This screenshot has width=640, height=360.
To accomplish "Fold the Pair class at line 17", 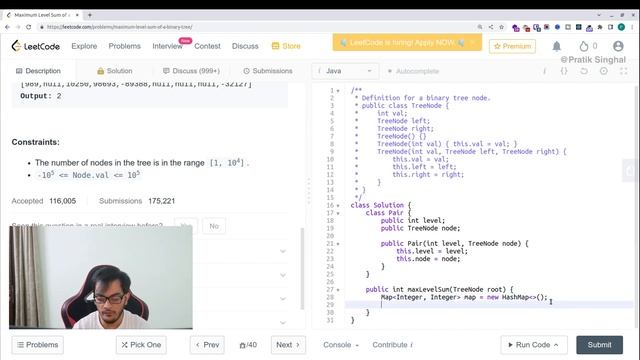I will point(338,213).
